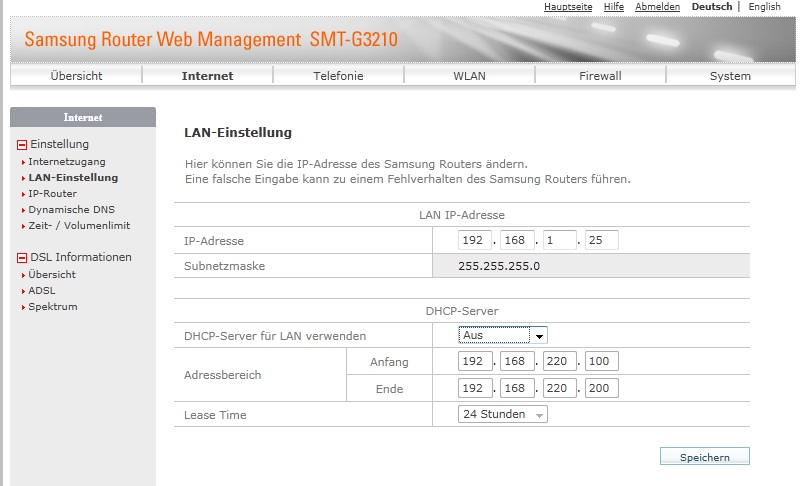Screen dimensions: 802x486
Task: Click IP-Adresse first octet field 192
Action: click(x=475, y=240)
